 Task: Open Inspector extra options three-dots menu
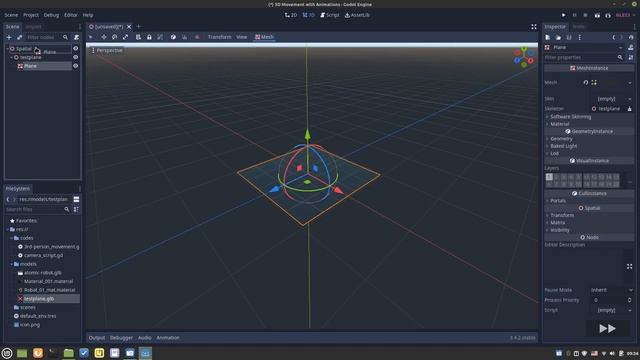point(580,37)
